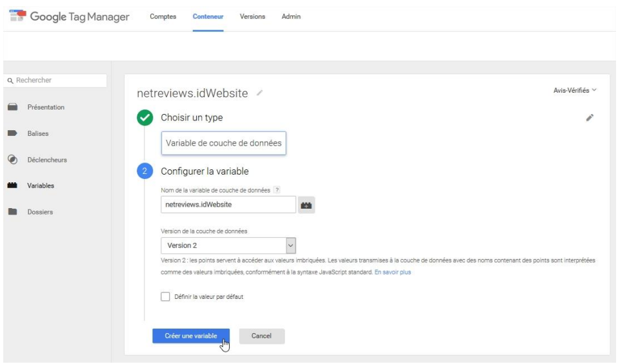This screenshot has height=364, width=618.
Task: Expand the Avis-Vérifiés account menu
Action: pyautogui.click(x=575, y=91)
